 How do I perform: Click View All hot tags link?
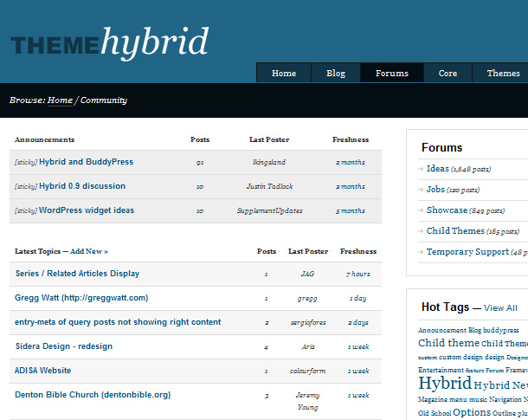point(500,307)
